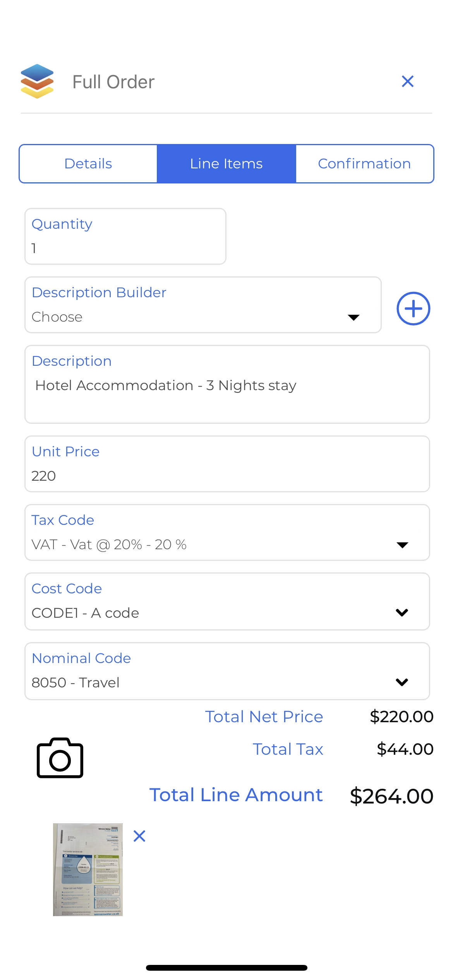Expand the Nominal Code chevron

click(x=402, y=682)
